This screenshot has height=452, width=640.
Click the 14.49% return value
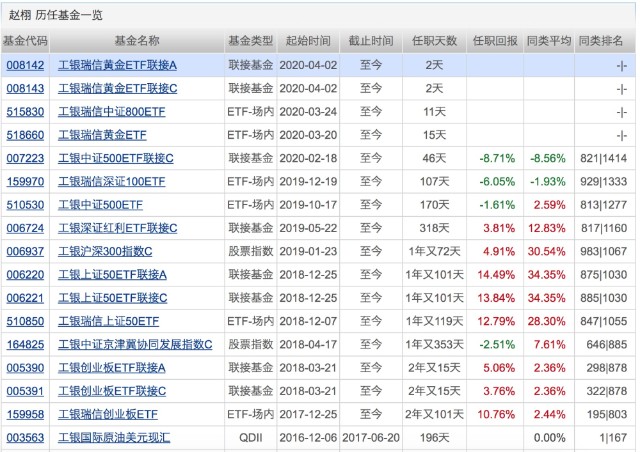coord(496,275)
